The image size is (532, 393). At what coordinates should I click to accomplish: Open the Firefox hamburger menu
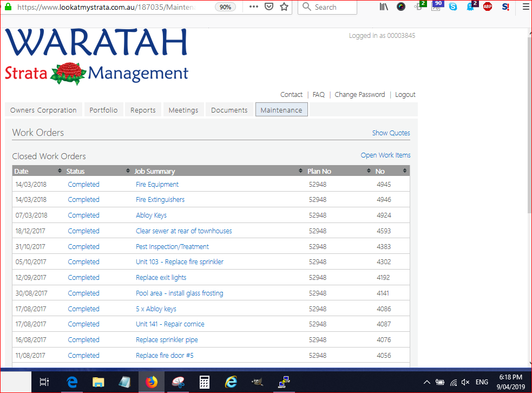click(526, 7)
